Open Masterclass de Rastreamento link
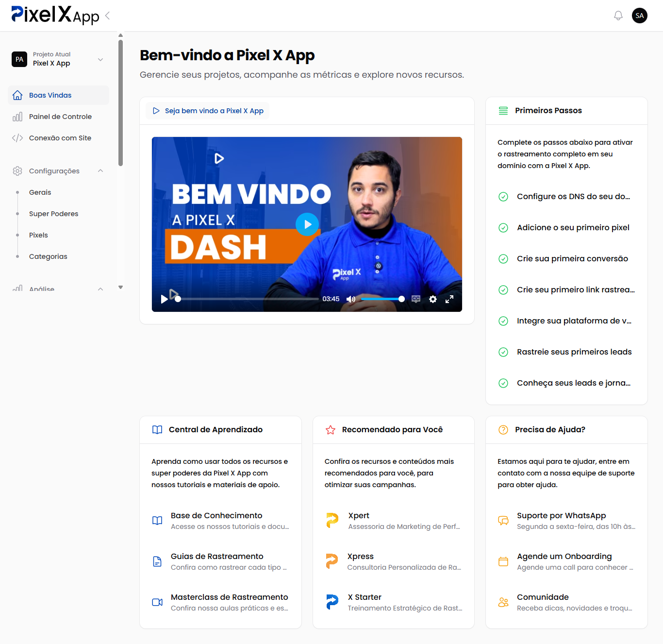Screen dimensions: 663x644 [221, 602]
